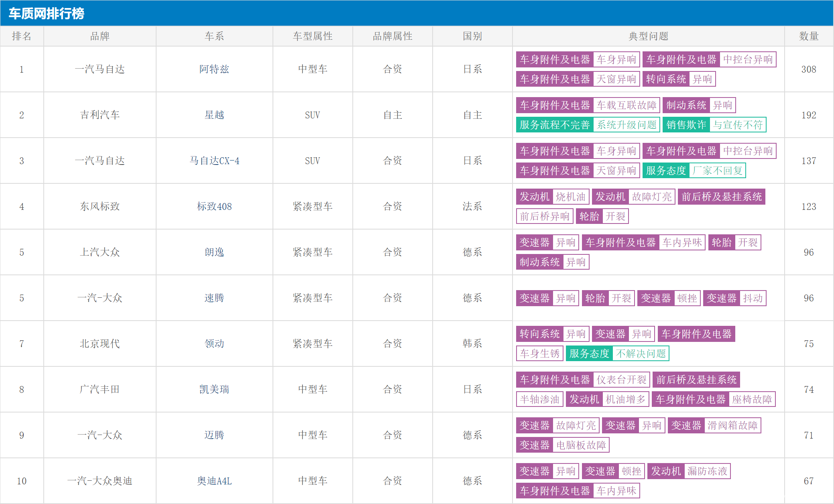834x504 pixels.
Task: Click the 车质网排行榜 title header
Action: tap(47, 14)
